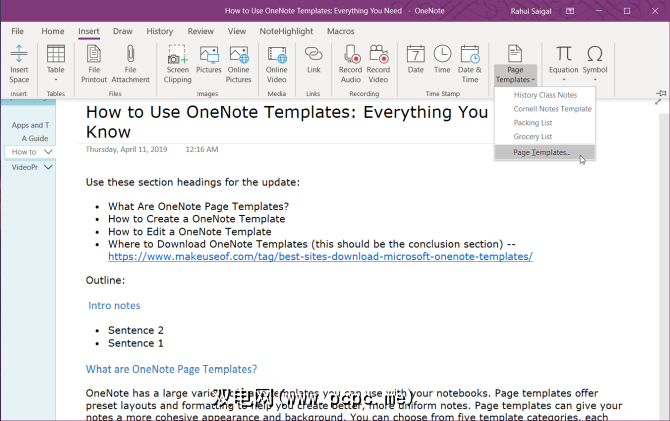
Task: Select the VideoPr page
Action: [24, 167]
